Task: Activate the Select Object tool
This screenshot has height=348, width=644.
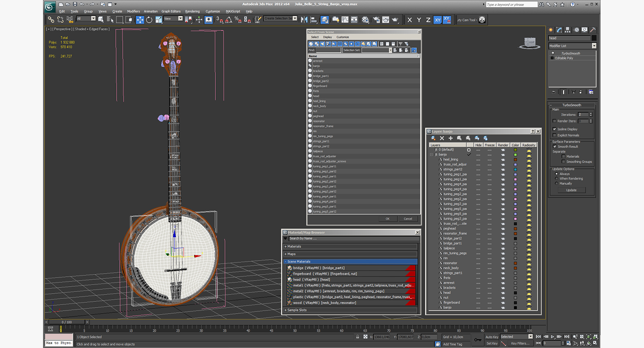Action: click(x=101, y=20)
